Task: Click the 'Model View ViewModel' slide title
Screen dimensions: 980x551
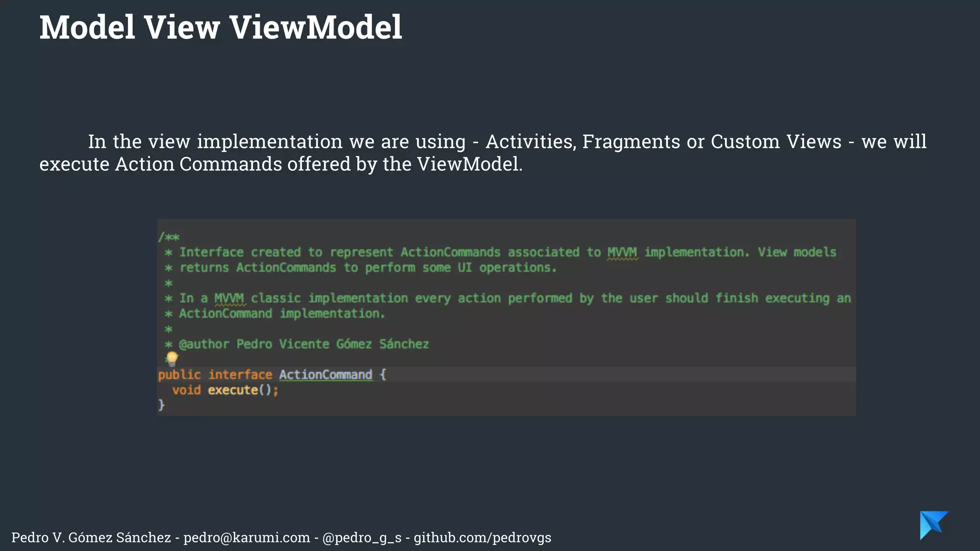Action: 221,27
